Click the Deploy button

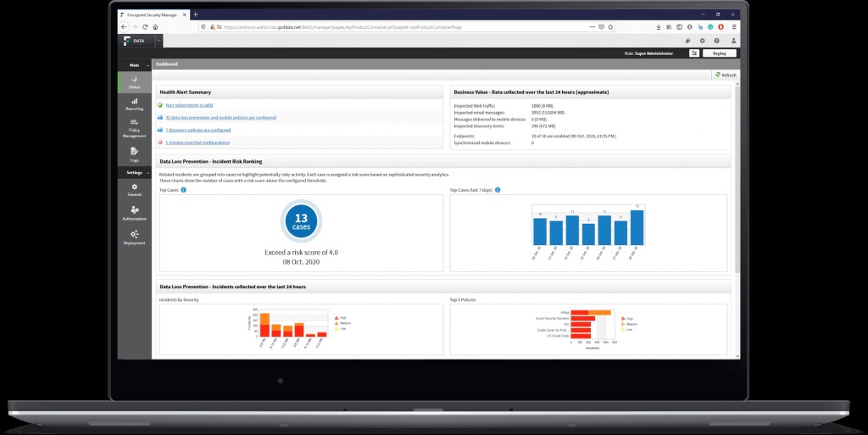719,53
